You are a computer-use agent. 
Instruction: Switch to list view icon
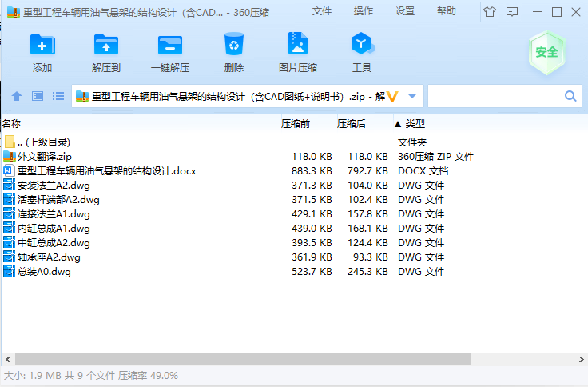point(58,96)
